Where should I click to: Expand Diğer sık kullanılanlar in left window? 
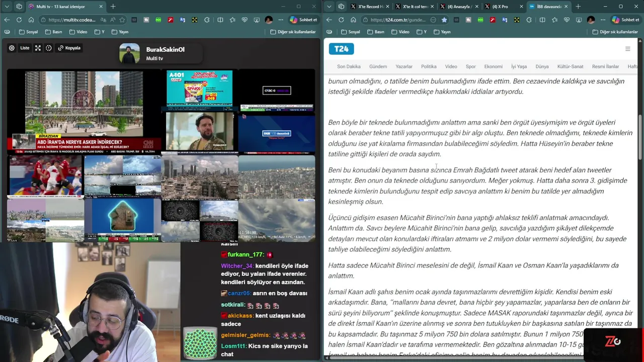pyautogui.click(x=293, y=32)
